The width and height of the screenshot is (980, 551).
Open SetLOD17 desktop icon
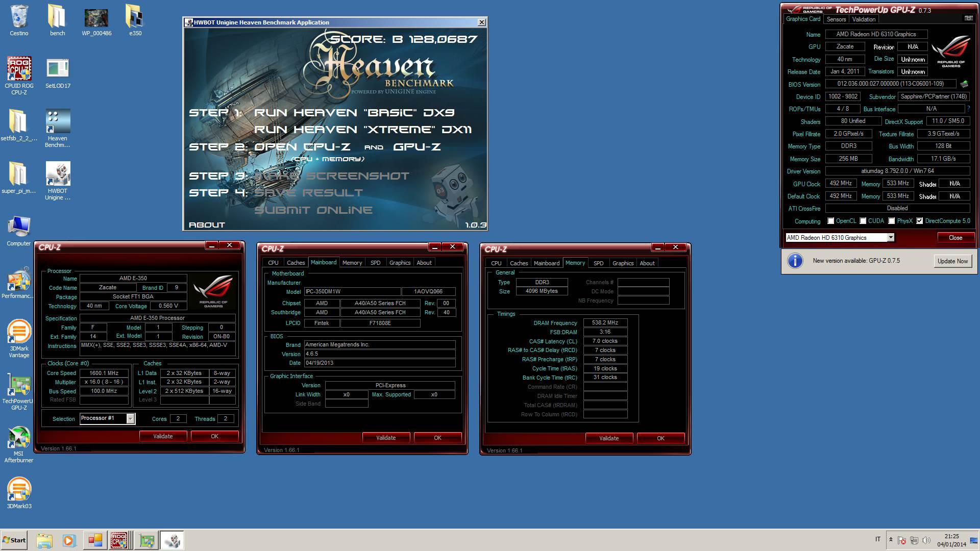click(58, 73)
